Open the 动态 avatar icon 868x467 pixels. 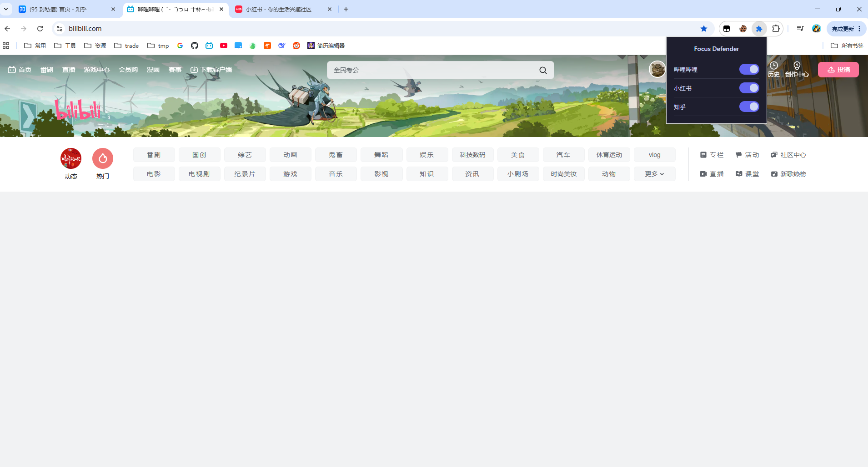[x=71, y=158]
